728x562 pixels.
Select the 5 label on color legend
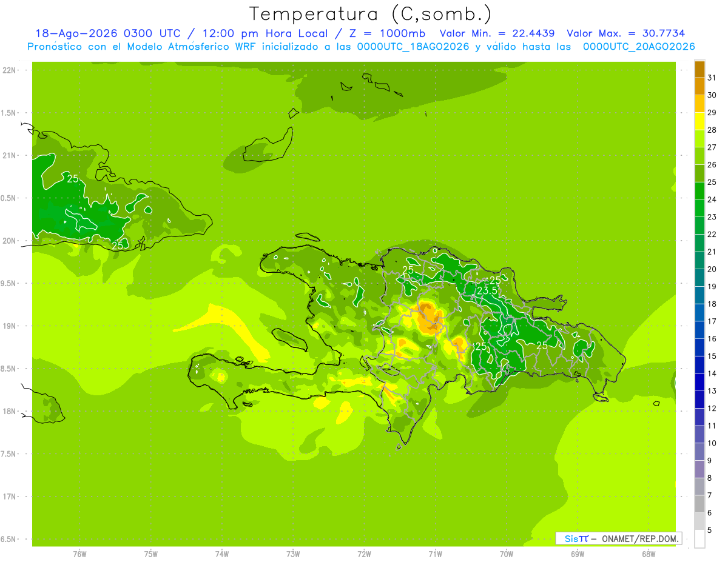[710, 530]
